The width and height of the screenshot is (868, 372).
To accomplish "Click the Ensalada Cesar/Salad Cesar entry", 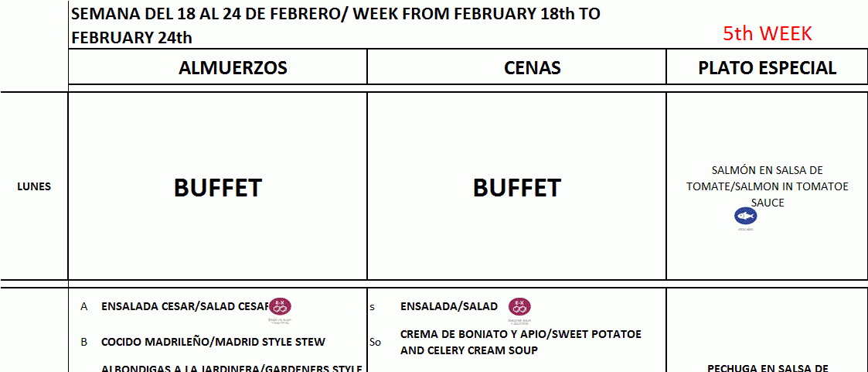I will pyautogui.click(x=184, y=306).
